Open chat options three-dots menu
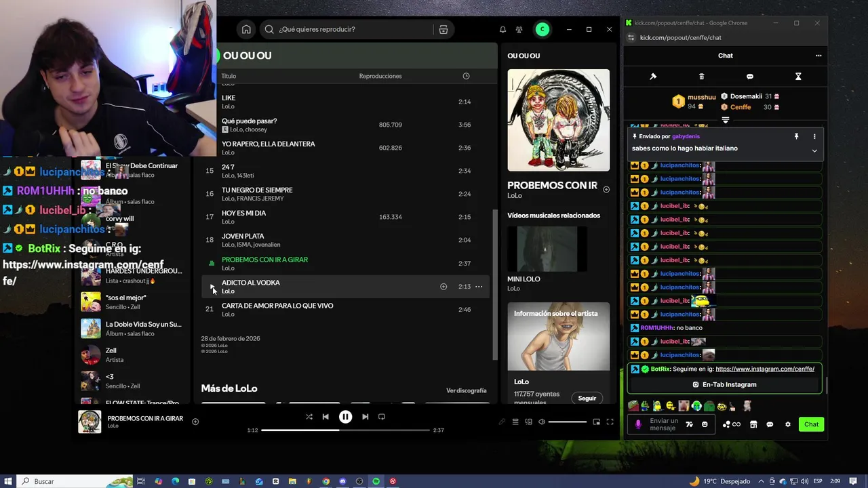The height and width of the screenshot is (488, 868). (x=818, y=56)
